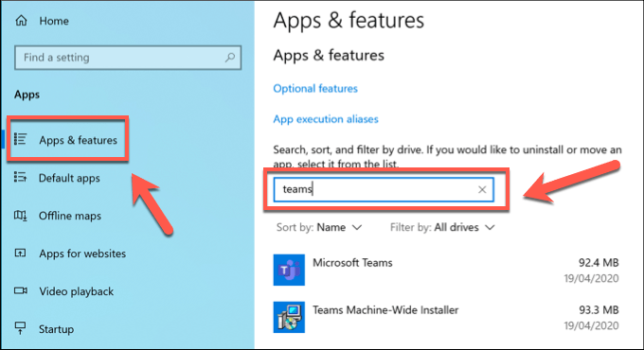
Task: Open Optional features link
Action: (315, 89)
